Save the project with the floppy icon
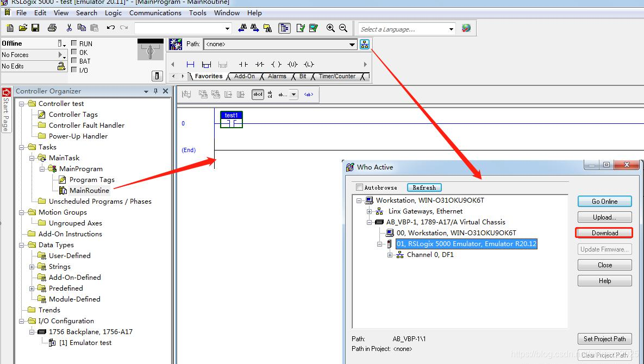 tap(35, 28)
